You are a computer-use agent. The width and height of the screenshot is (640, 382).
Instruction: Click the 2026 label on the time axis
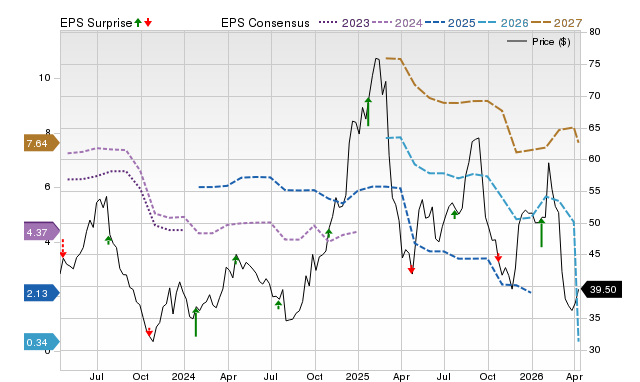point(531,376)
